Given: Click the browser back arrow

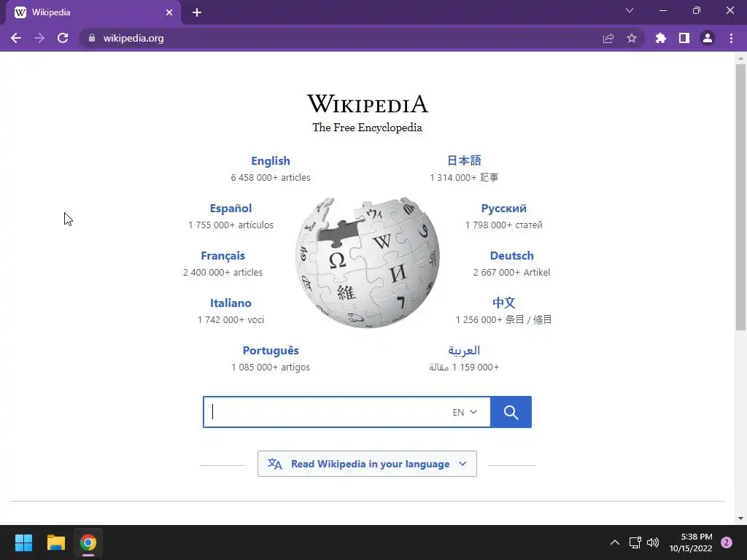Looking at the screenshot, I should [x=16, y=38].
